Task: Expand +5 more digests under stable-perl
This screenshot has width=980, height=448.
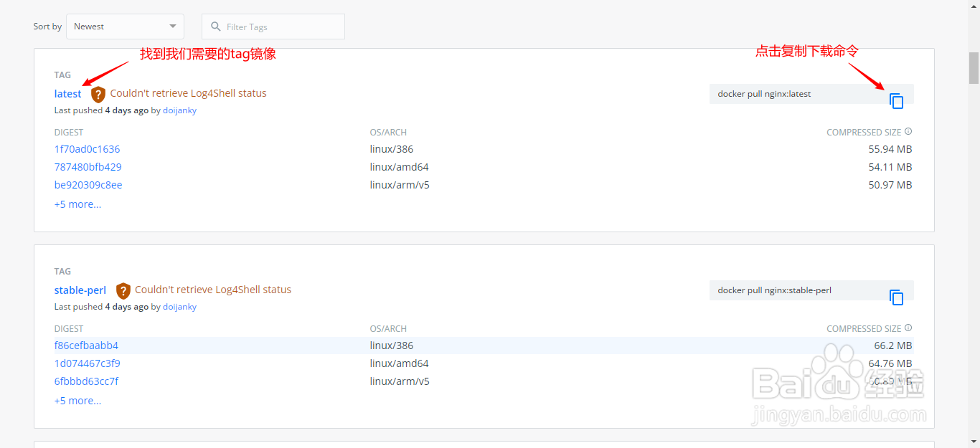Action: [x=78, y=401]
